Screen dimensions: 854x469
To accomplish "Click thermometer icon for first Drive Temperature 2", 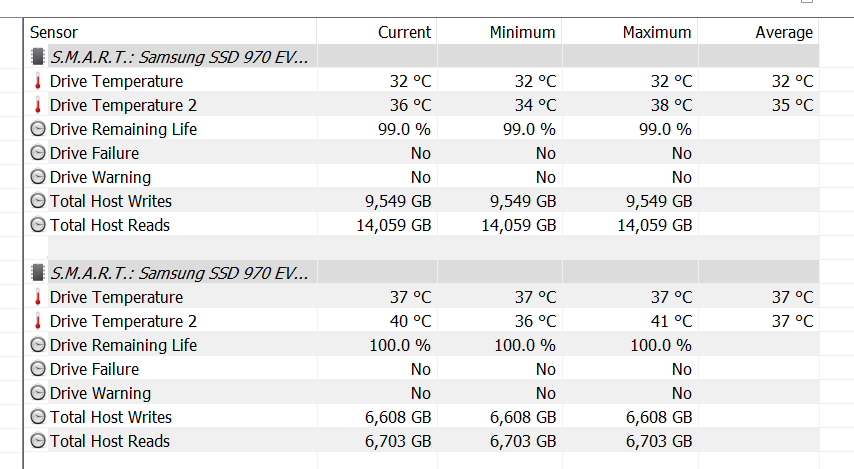I will [38, 105].
